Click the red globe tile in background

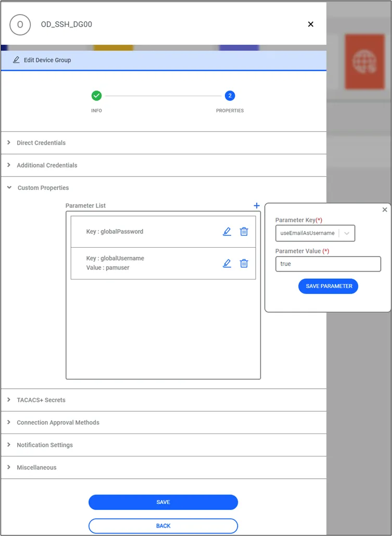(364, 61)
